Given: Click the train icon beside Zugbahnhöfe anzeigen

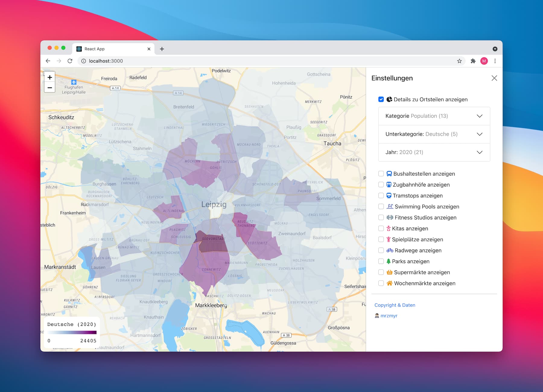Looking at the screenshot, I should coord(389,184).
